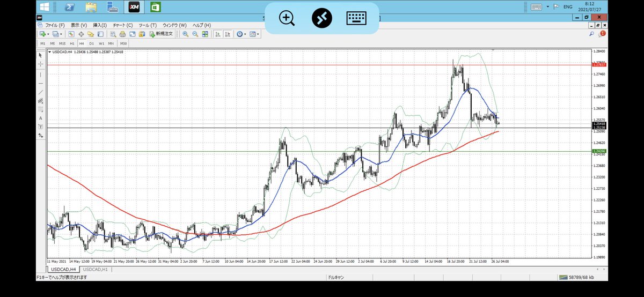Click the new chart icon
The height and width of the screenshot is (297, 644).
(42, 34)
